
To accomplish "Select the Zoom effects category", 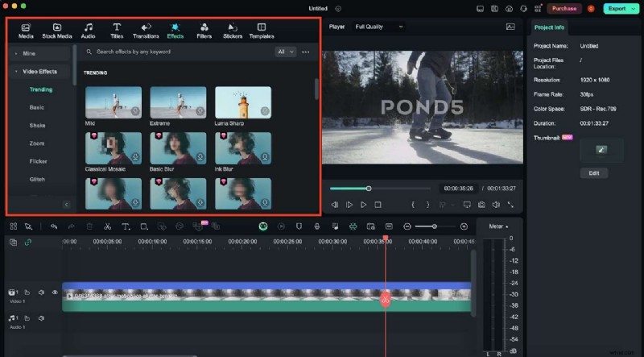I will tap(37, 143).
